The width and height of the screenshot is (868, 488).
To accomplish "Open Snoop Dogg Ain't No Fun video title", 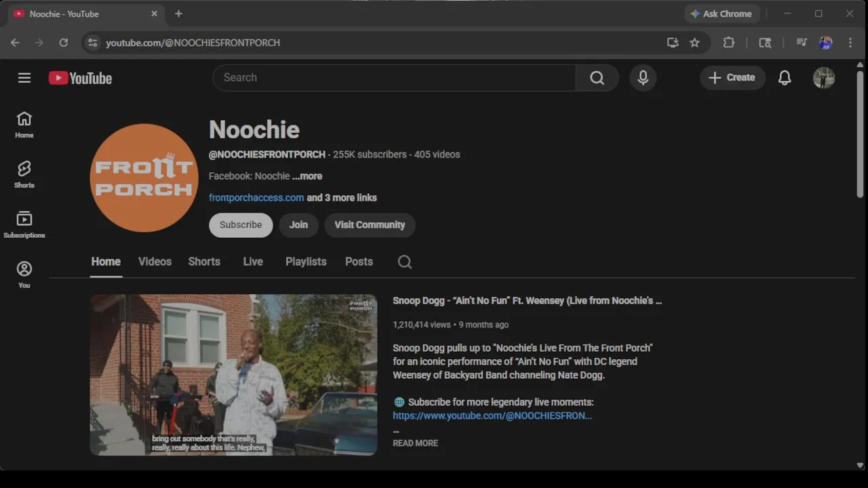I will coord(527,301).
